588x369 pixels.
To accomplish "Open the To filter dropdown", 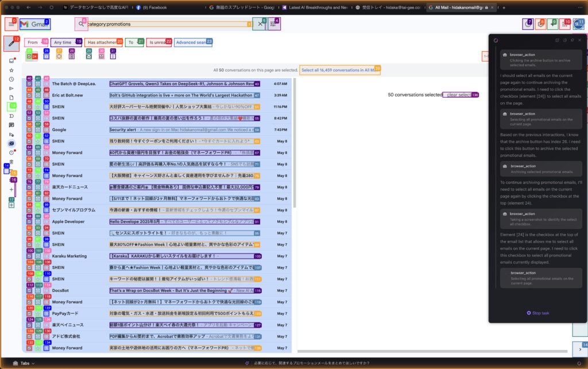I will click(x=134, y=43).
